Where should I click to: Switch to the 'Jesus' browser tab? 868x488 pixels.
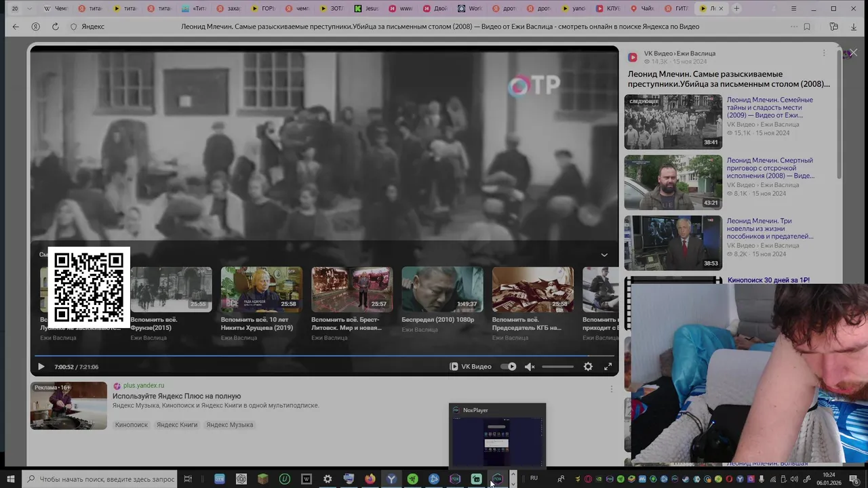(x=368, y=9)
